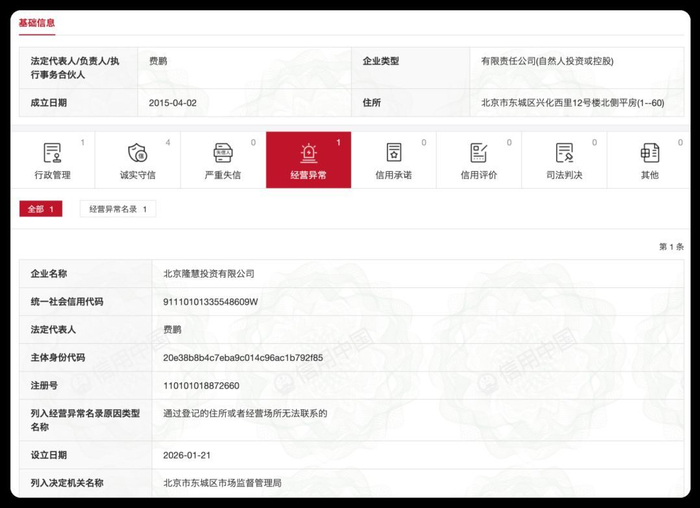Select the 诚实守信 tab label

(x=138, y=175)
